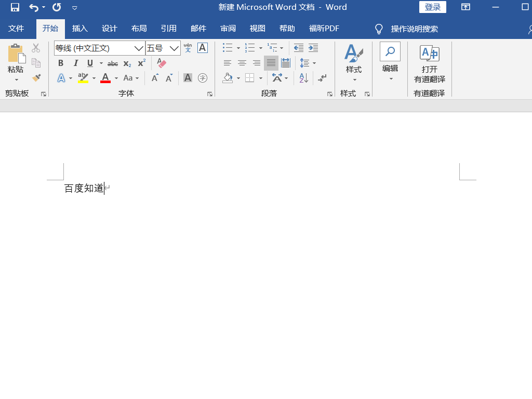Click 打开有道翻译 button
The image size is (532, 399).
coord(429,64)
